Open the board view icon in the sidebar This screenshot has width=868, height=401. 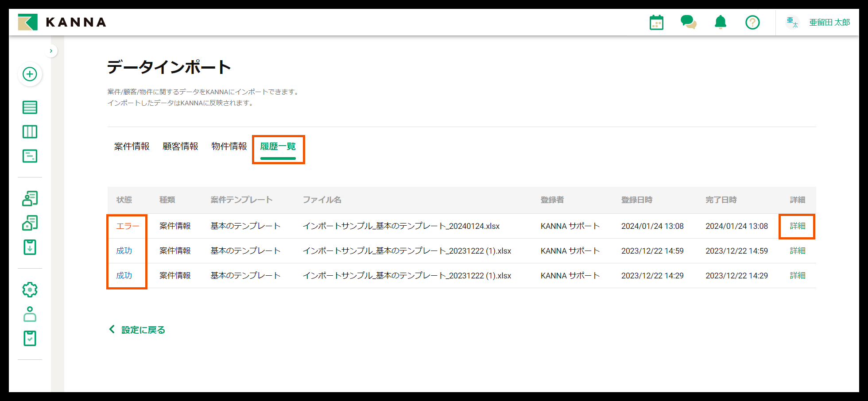(x=30, y=131)
